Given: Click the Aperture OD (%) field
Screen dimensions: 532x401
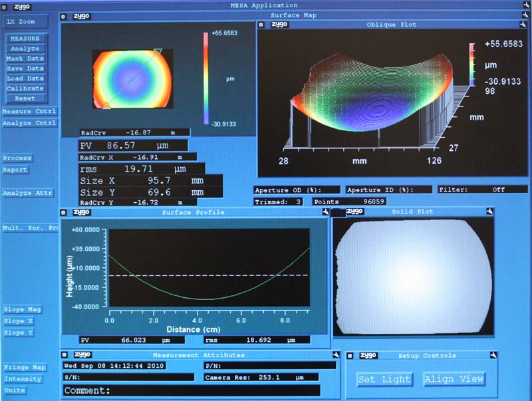Looking at the screenshot, I should point(297,190).
